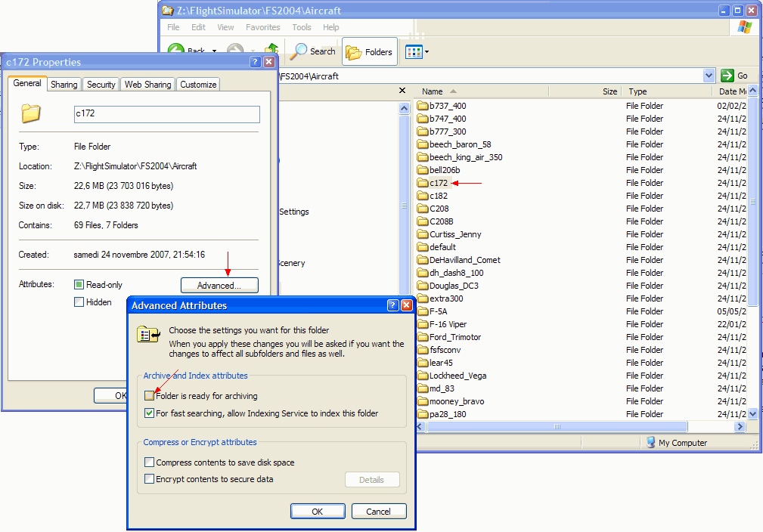The width and height of the screenshot is (763, 532).
Task: Click the folder name field c172
Action: click(x=167, y=114)
